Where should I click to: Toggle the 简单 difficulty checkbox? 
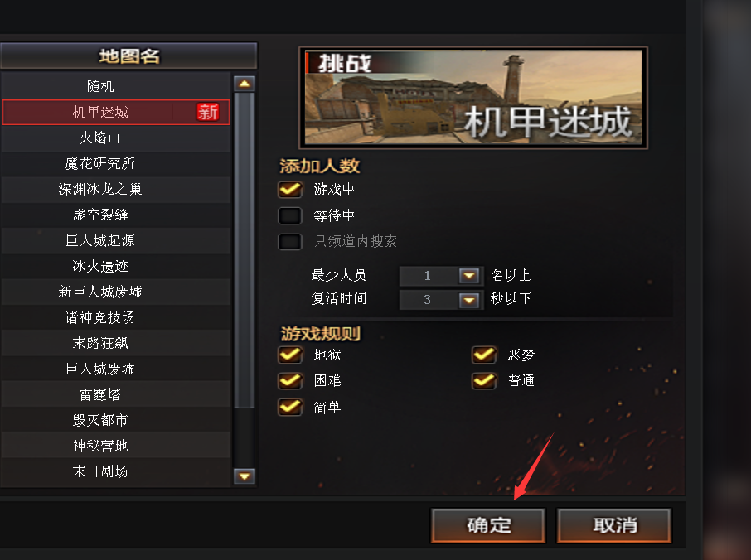(290, 407)
